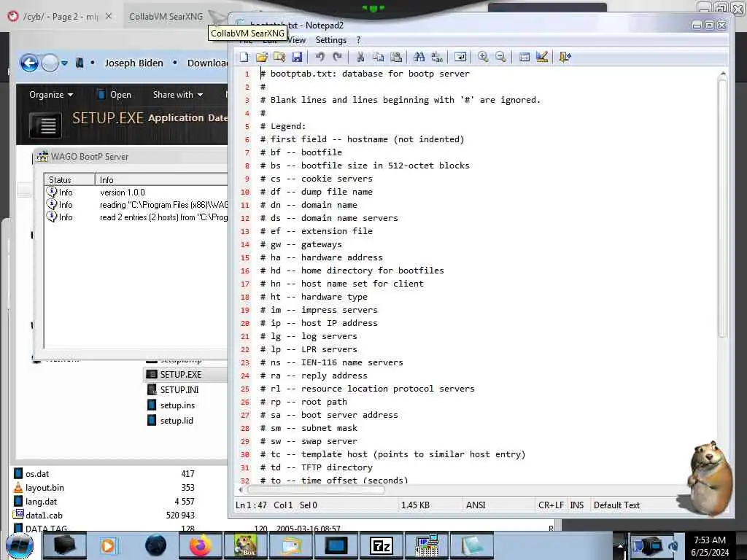747x560 pixels.
Task: Close the /cyb/ browser tab
Action: [109, 16]
